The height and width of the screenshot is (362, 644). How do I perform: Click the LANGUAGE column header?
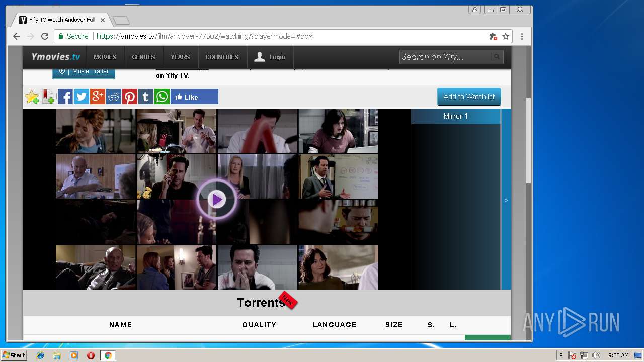[335, 325]
